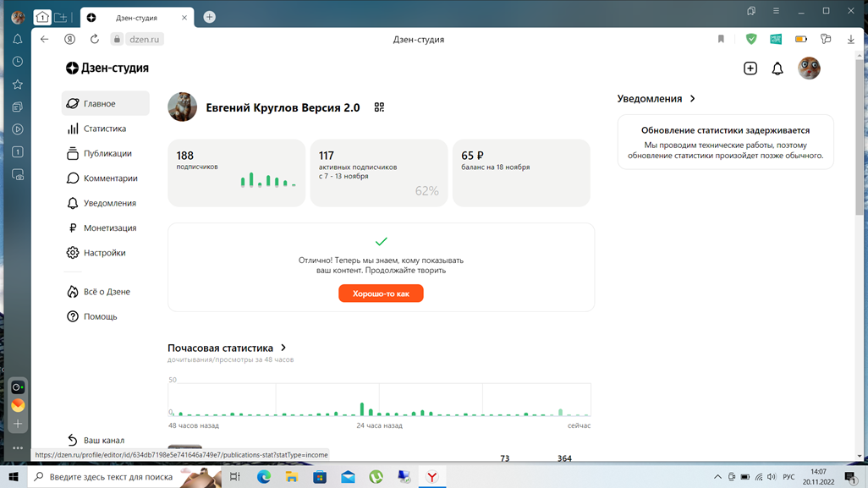This screenshot has width=868, height=488.
Task: Click the channel avatar of Евгений Круглов
Action: click(x=182, y=107)
